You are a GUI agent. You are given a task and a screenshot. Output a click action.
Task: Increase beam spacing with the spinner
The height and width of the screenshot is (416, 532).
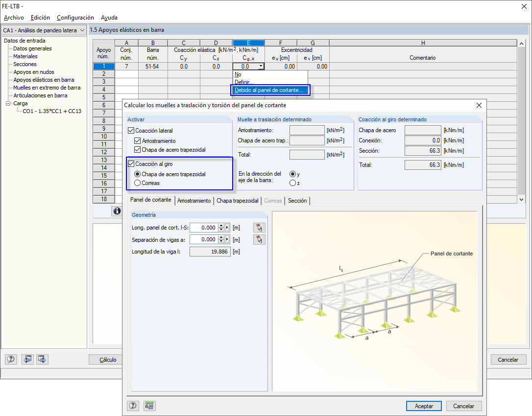pos(221,238)
